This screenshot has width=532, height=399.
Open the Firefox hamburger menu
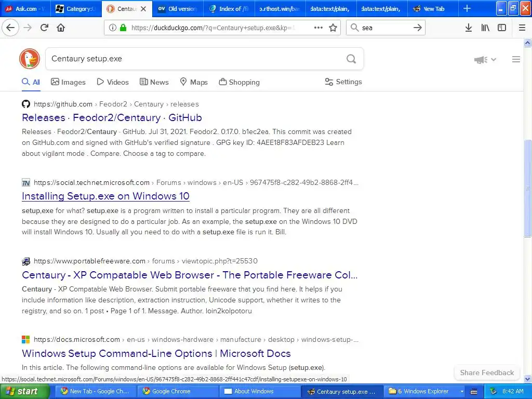click(522, 28)
